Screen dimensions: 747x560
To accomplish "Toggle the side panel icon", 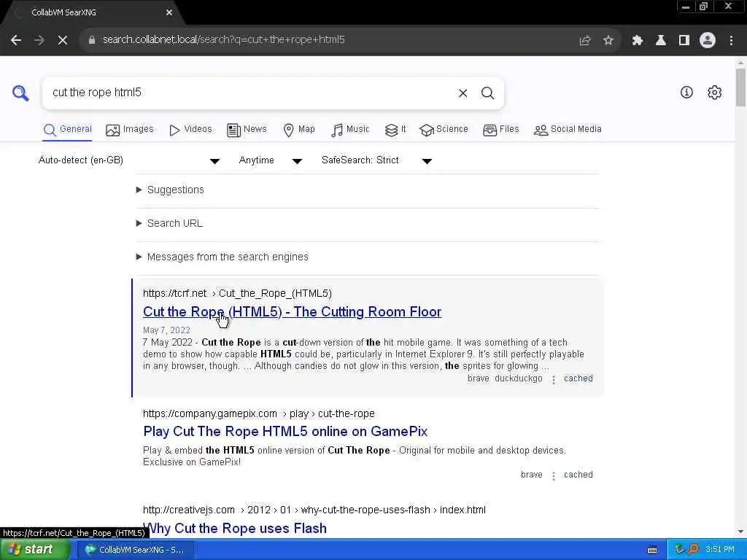I will pyautogui.click(x=684, y=41).
